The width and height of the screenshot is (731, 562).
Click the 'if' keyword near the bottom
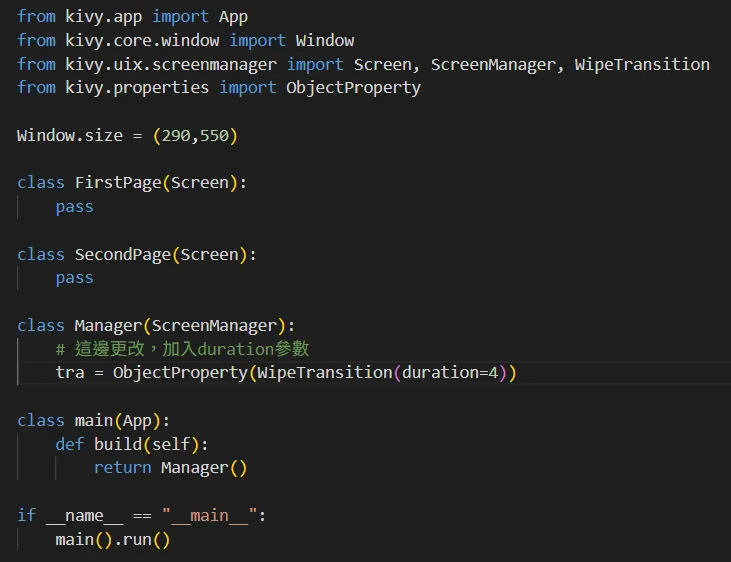coord(27,515)
